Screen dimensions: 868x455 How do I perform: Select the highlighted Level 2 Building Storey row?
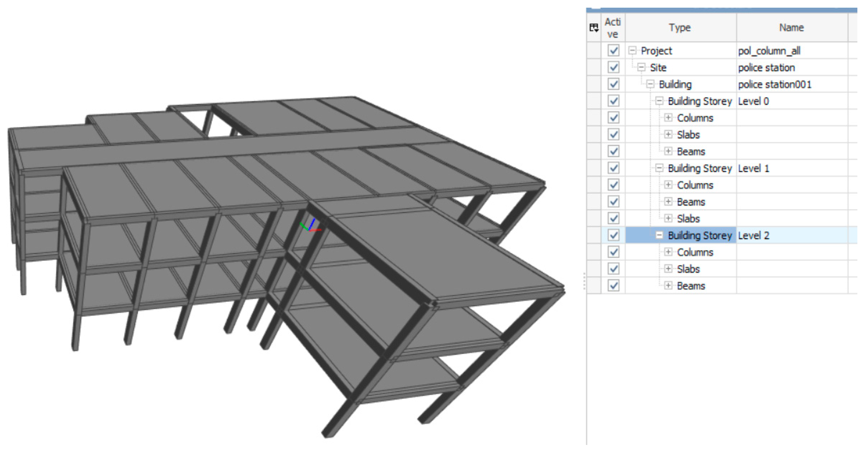click(x=699, y=235)
